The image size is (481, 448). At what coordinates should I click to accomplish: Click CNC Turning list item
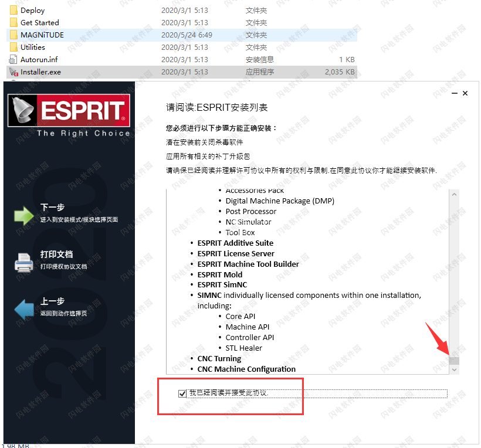coord(219,359)
